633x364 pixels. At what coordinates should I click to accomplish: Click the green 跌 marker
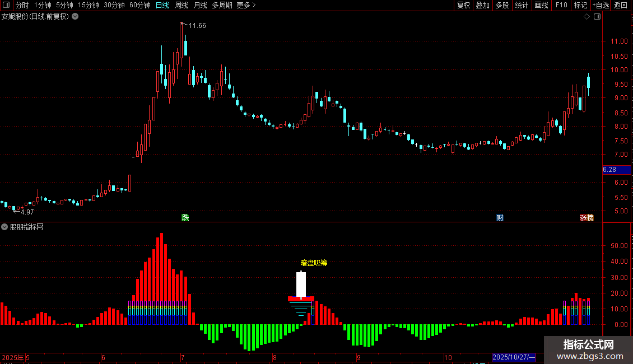coord(185,218)
